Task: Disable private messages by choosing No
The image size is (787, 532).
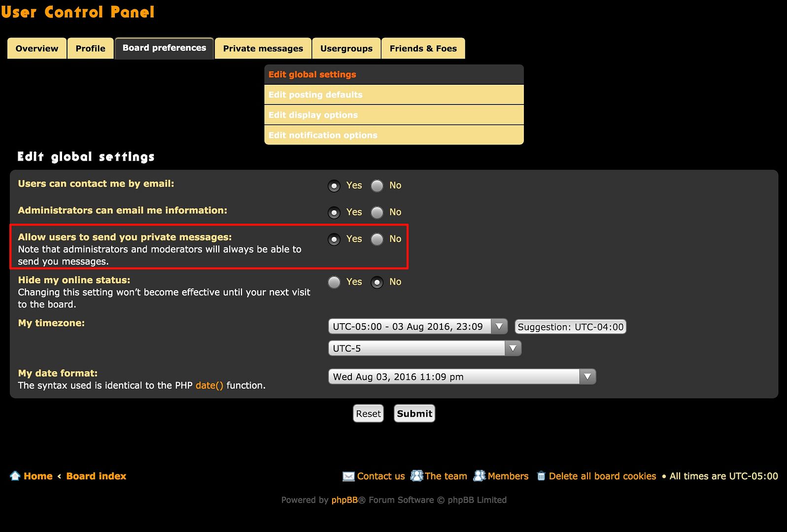Action: pyautogui.click(x=377, y=239)
